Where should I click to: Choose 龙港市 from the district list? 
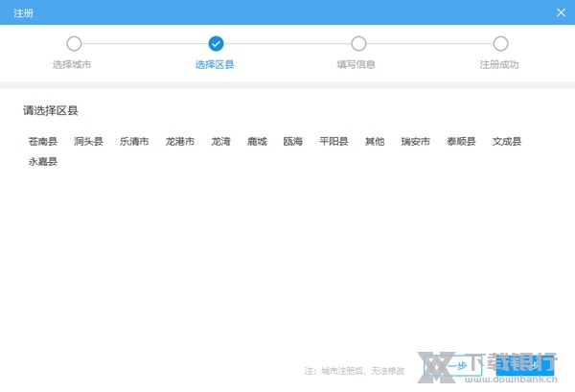coord(180,142)
